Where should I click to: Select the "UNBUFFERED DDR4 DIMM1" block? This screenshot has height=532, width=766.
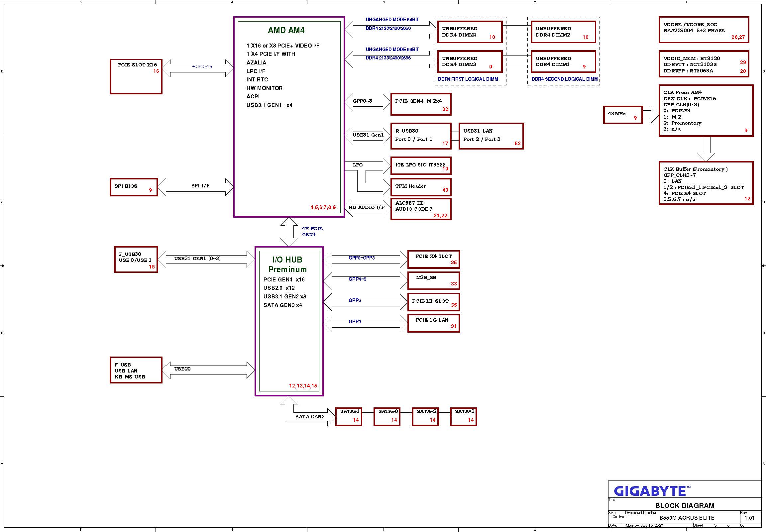tap(563, 62)
